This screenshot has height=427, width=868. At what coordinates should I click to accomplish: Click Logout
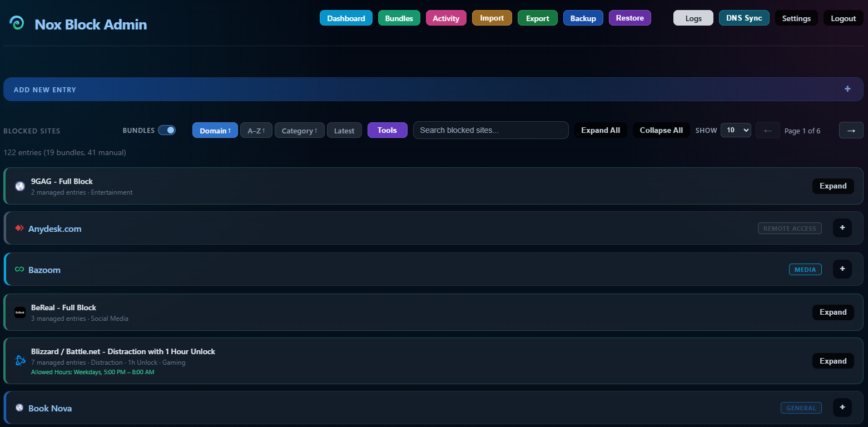[844, 18]
